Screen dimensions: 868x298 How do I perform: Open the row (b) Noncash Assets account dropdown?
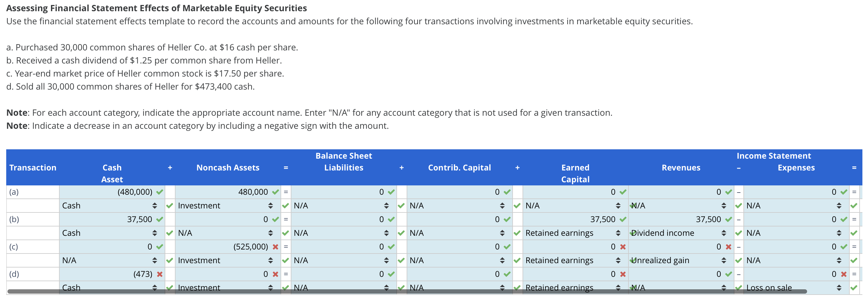point(228,233)
